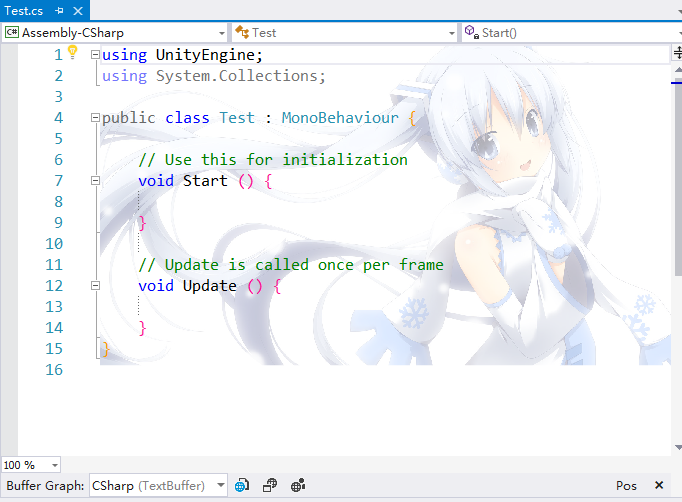Viewport: 682px width, 502px height.
Task: Click the class name Test on line 4
Action: [237, 118]
